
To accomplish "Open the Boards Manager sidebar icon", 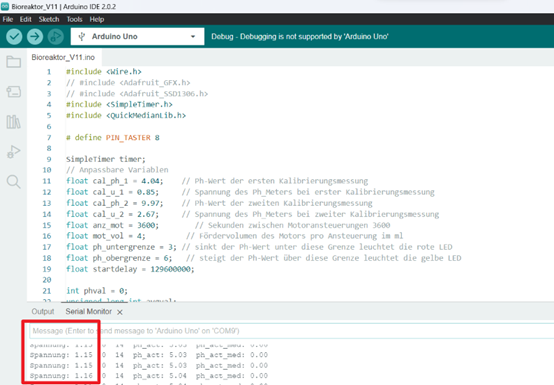I will (x=13, y=92).
